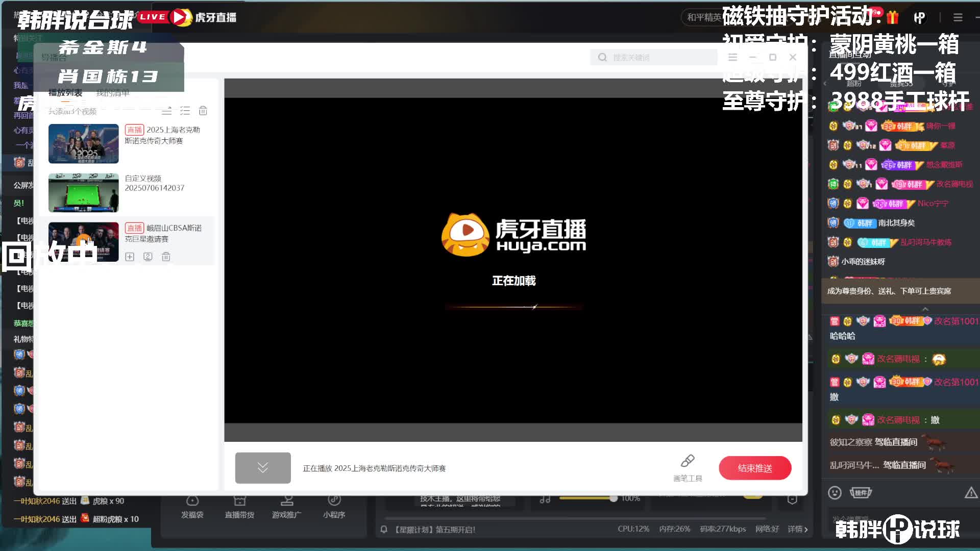This screenshot has width=980, height=551.
Task: Click the numbered box icon on 峨眉山CBSA row
Action: (x=148, y=257)
